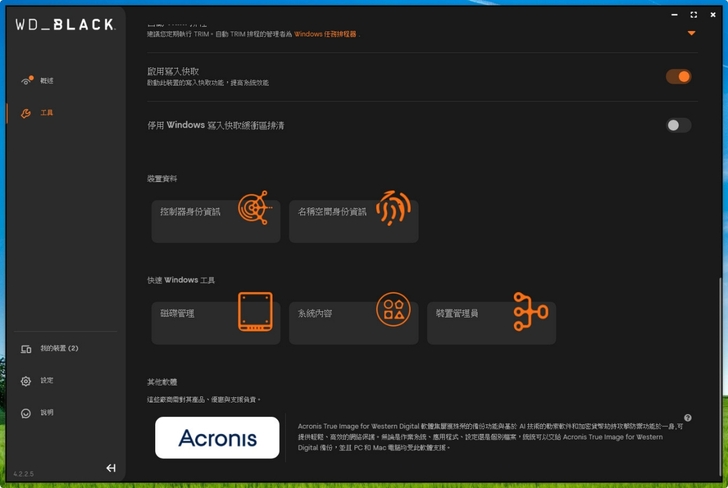728x488 pixels.
Task: Click the wrench tools icon in sidebar
Action: point(26,113)
